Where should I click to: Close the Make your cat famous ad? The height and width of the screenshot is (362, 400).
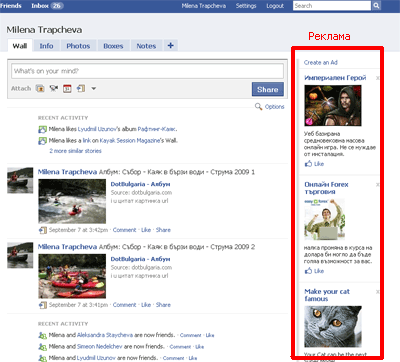(378, 292)
